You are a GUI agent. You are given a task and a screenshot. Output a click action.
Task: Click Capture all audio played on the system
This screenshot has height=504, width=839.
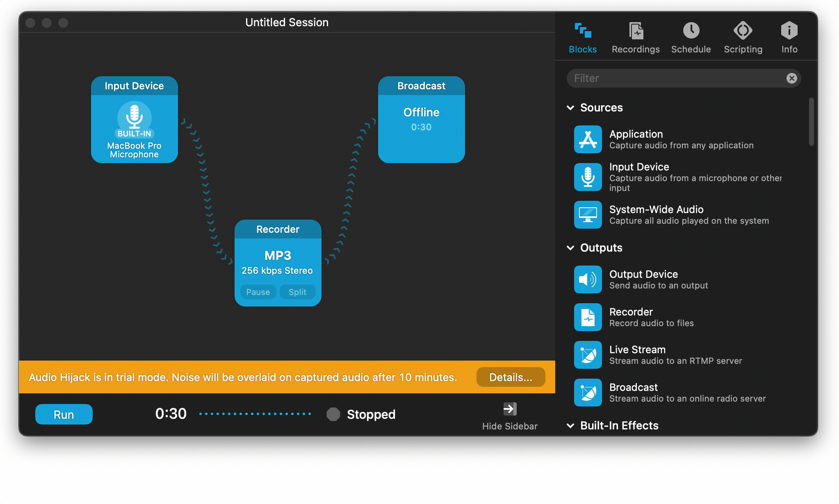[689, 221]
